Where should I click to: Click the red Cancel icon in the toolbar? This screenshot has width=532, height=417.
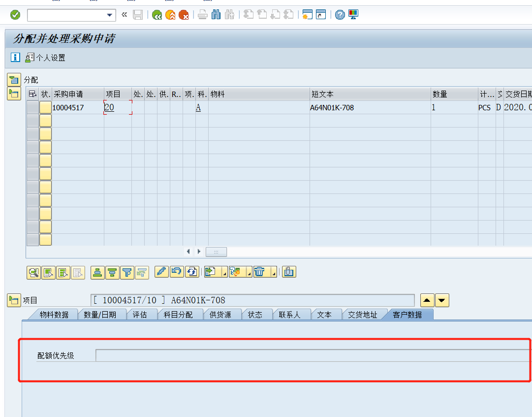[185, 14]
